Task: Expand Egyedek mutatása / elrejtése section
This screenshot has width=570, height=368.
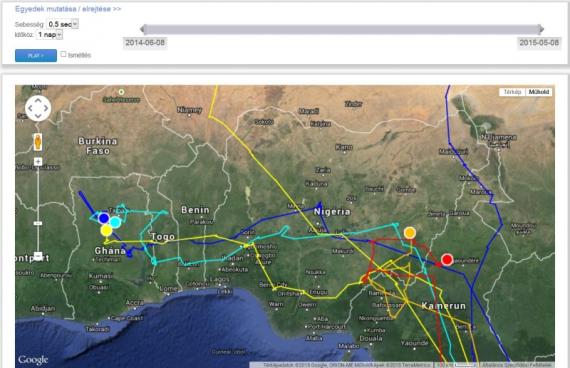Action: (68, 9)
